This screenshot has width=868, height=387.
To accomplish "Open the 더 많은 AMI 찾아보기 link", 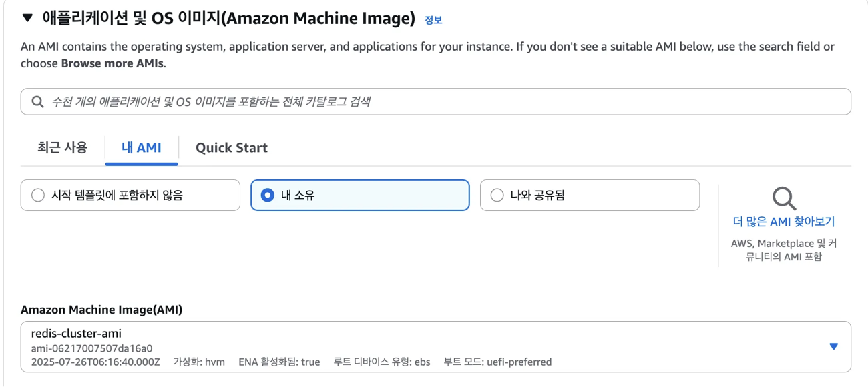I will point(784,222).
